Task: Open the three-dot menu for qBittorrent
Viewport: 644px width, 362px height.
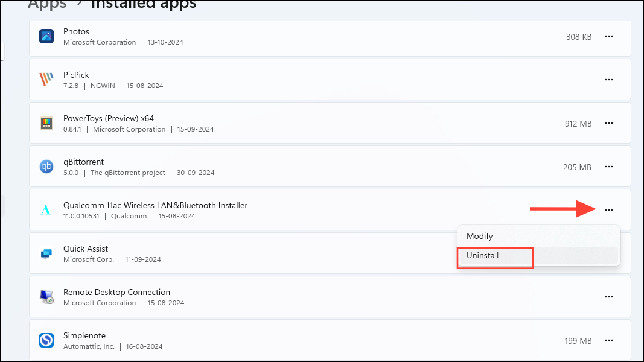Action: 608,167
